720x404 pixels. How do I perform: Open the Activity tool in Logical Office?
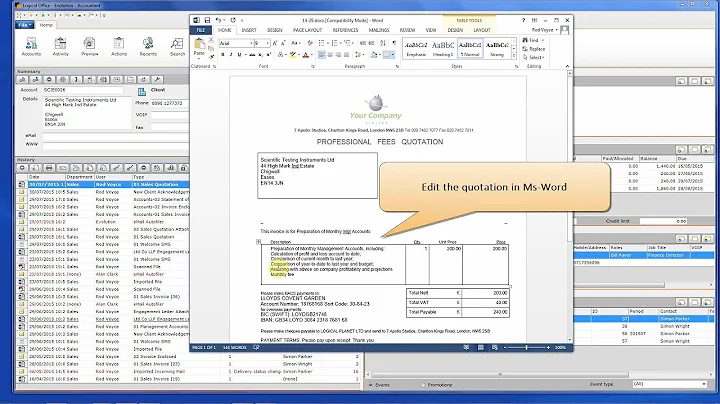[x=60, y=47]
